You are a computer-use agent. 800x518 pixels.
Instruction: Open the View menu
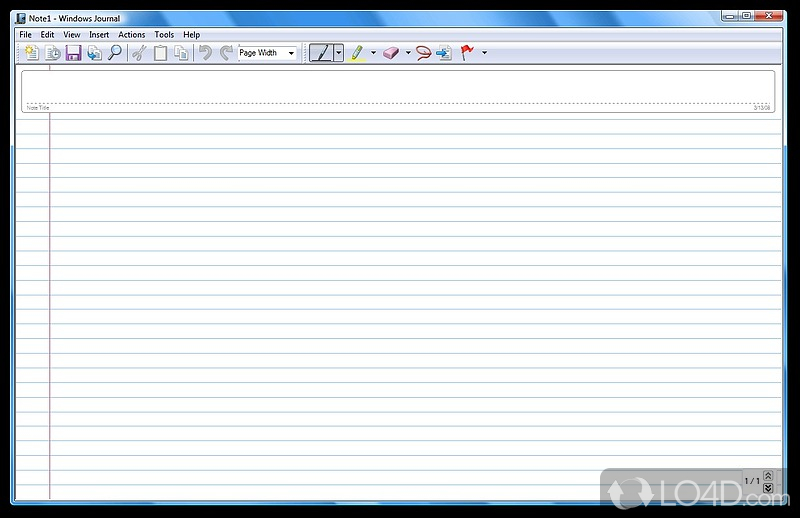[71, 35]
